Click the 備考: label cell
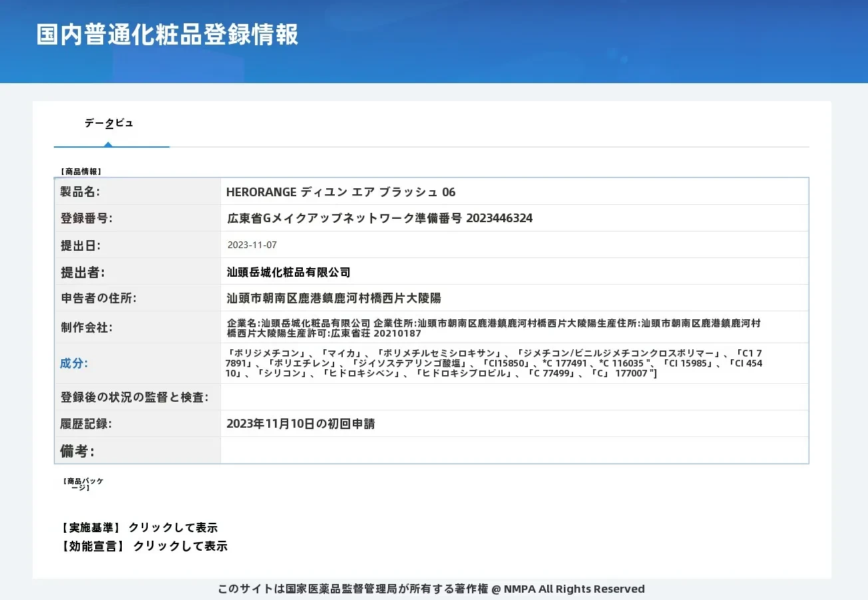868x600 pixels. (138, 450)
